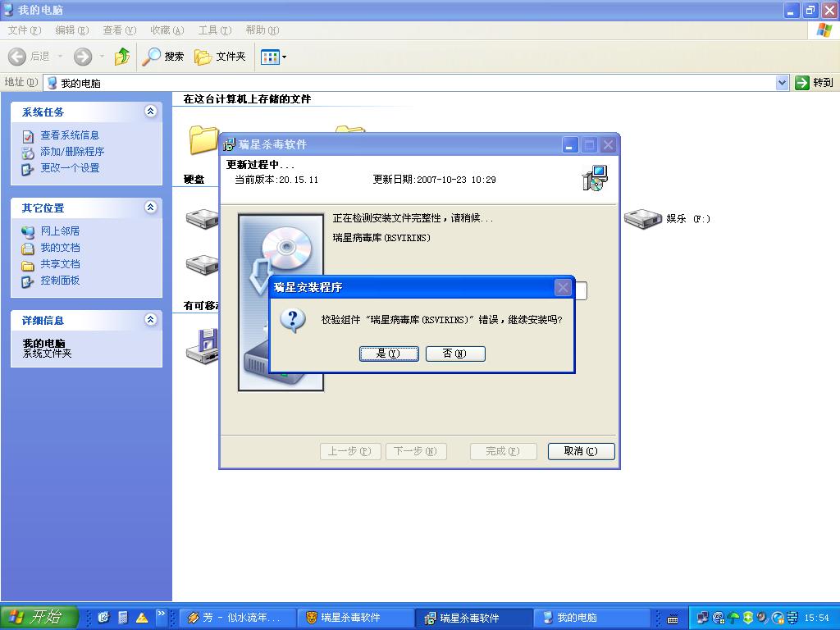Click the 后退 back arrow button
Screen dimensions: 840x630
[x=29, y=57]
